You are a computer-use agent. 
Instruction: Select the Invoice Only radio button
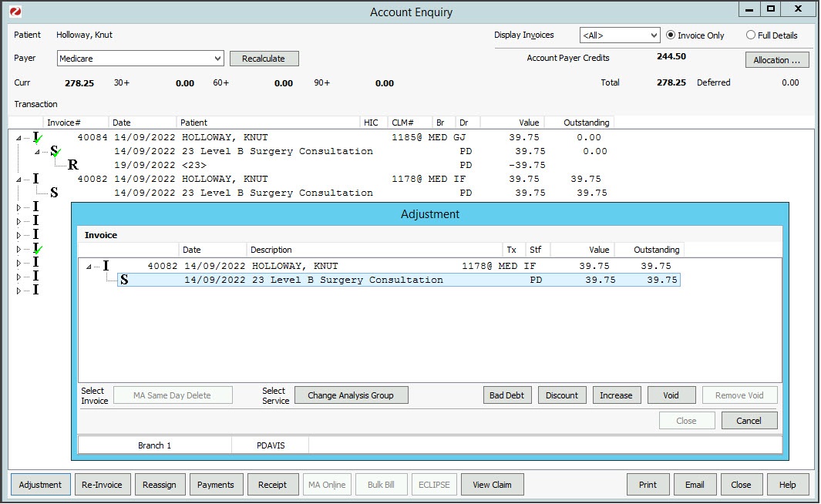[671, 35]
